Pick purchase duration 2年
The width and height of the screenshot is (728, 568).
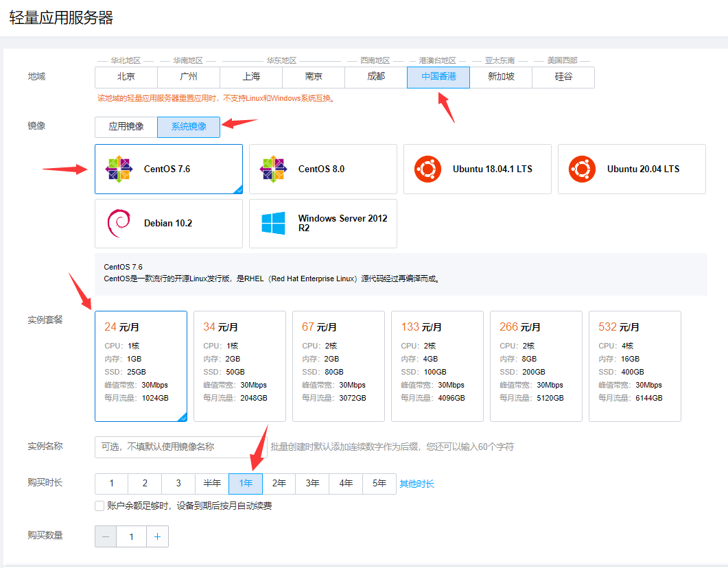(279, 484)
